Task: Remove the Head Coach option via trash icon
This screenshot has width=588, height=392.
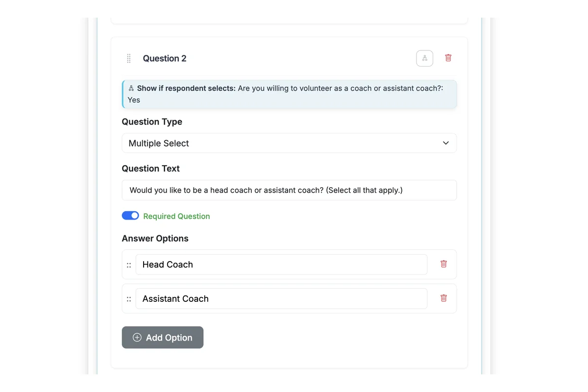Action: click(443, 264)
